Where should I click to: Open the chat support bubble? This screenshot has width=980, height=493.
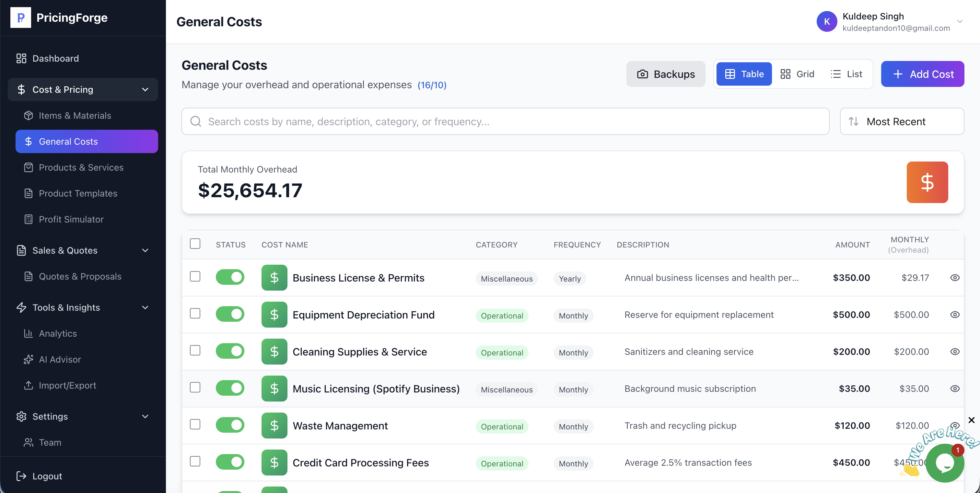[x=945, y=463]
